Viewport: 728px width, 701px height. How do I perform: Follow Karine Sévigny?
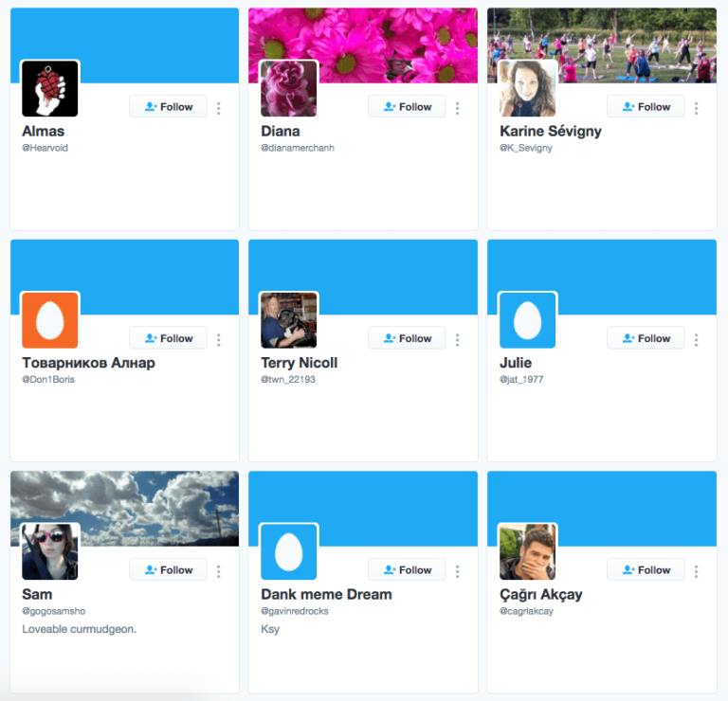646,107
